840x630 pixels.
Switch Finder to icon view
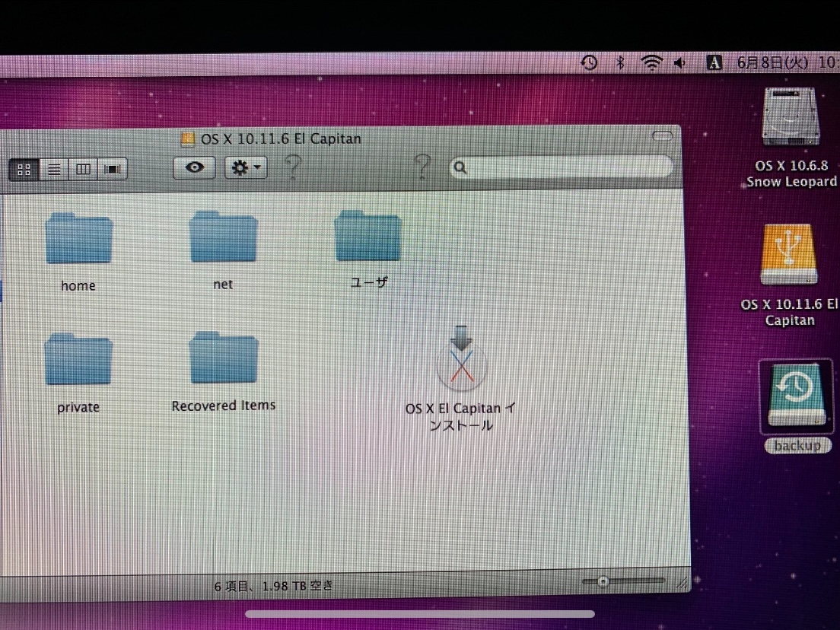pos(24,170)
